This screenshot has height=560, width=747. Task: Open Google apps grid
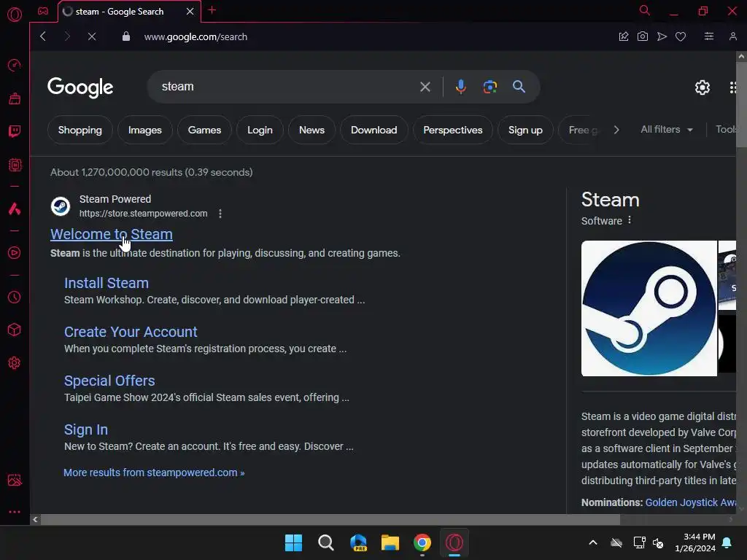[733, 87]
